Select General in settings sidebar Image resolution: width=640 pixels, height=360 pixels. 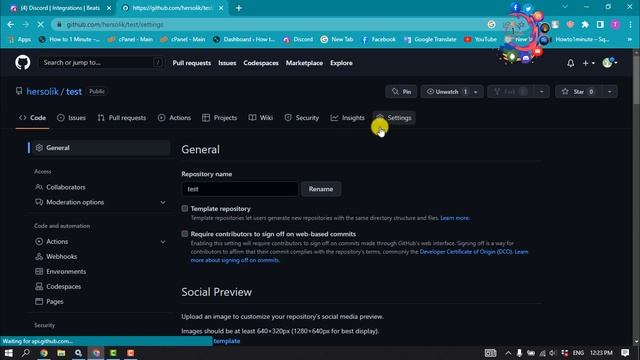(x=100, y=148)
